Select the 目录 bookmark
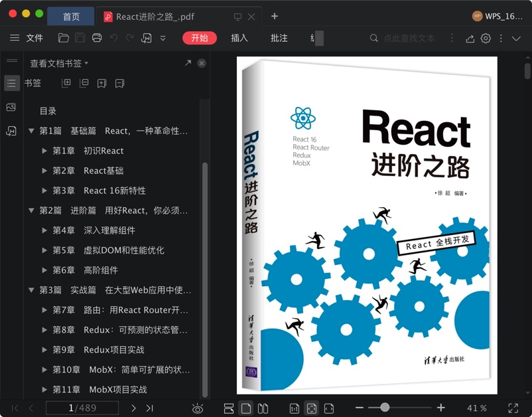Image resolution: width=532 pixels, height=417 pixels. (x=48, y=111)
